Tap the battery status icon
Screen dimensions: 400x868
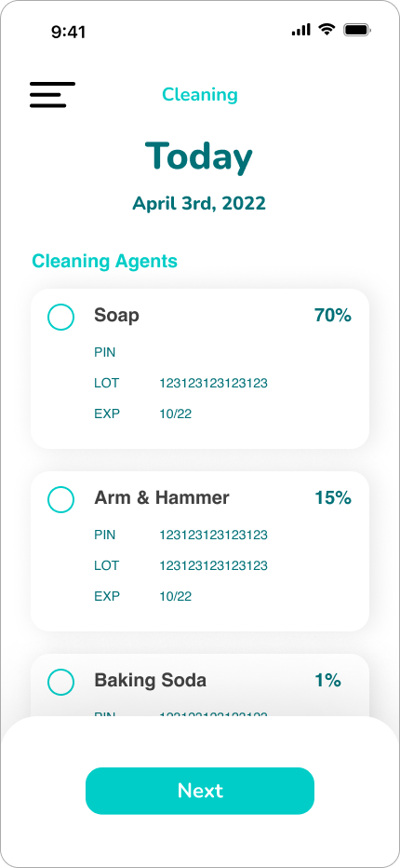357,30
